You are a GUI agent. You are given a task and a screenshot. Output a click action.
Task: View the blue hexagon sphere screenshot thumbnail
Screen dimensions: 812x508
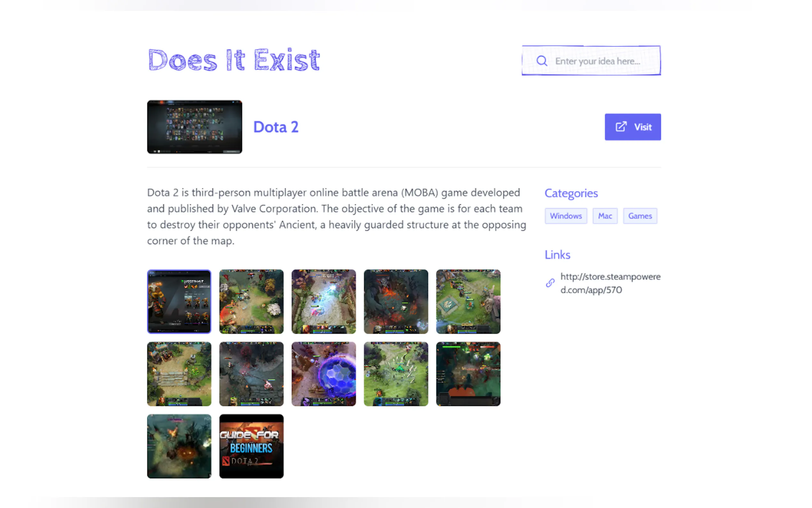[324, 374]
